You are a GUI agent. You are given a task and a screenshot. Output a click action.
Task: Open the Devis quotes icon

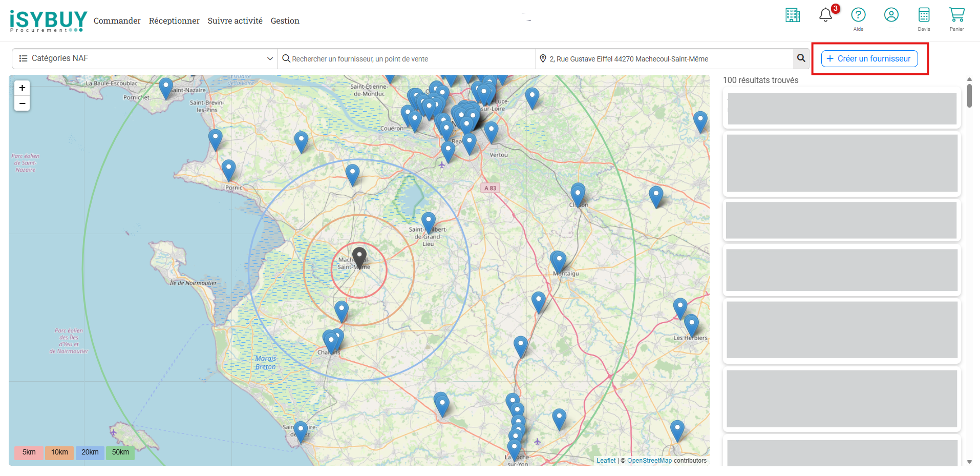pyautogui.click(x=924, y=15)
